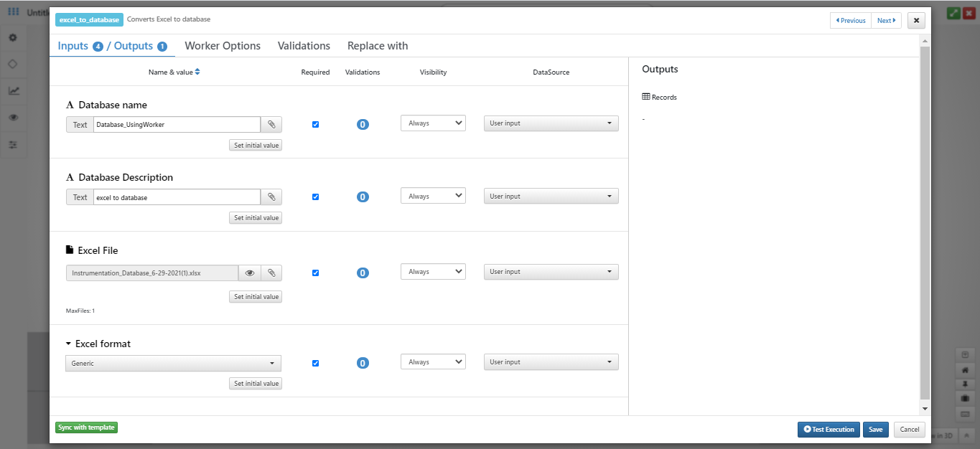Click the home icon on the right edge
This screenshot has height=449, width=980.
coord(965,369)
